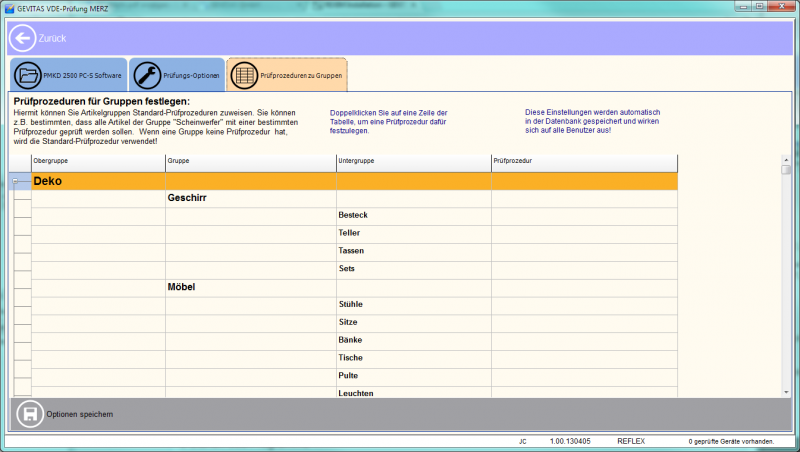This screenshot has width=800, height=452.
Task: Open the Prüfprozeduren zu Gruppen tab
Action: 287,75
